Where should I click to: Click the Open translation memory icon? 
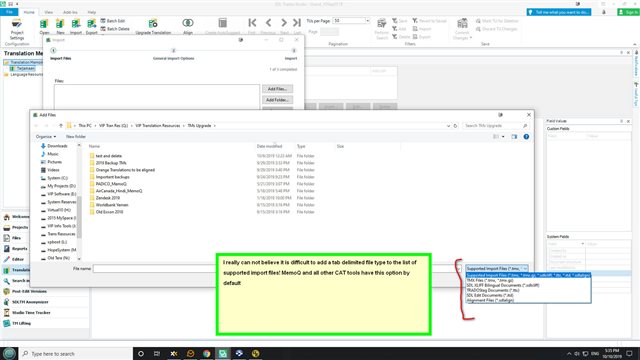pos(44,26)
